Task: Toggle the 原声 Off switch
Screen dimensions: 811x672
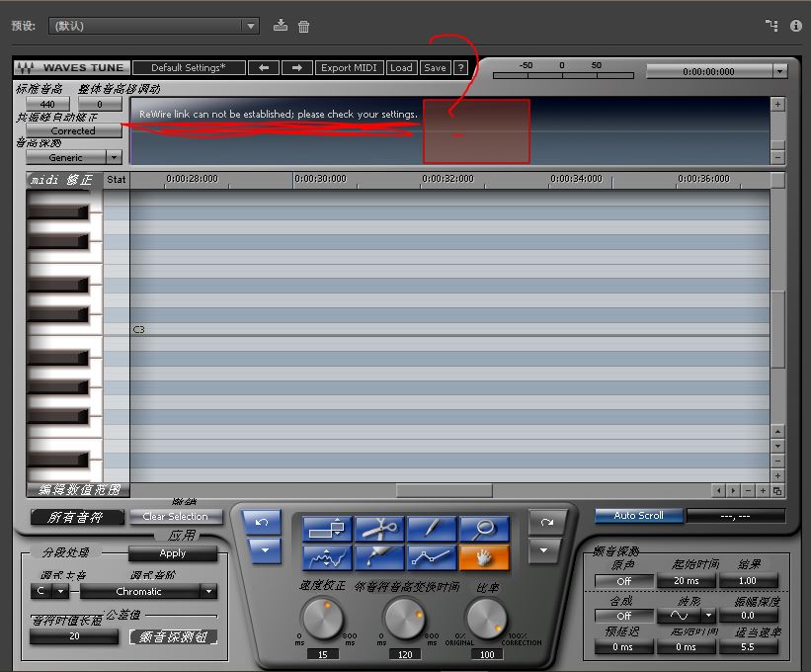Action: 623,581
